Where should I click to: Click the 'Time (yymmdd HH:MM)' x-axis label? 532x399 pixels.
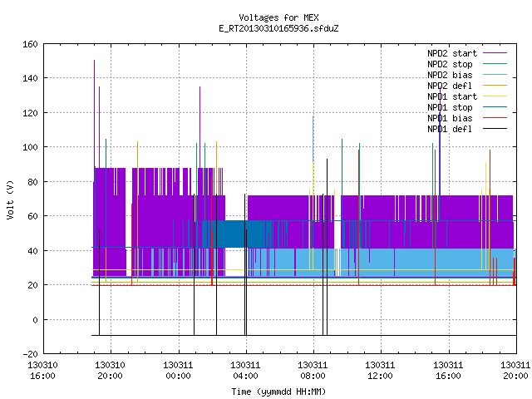pyautogui.click(x=278, y=392)
